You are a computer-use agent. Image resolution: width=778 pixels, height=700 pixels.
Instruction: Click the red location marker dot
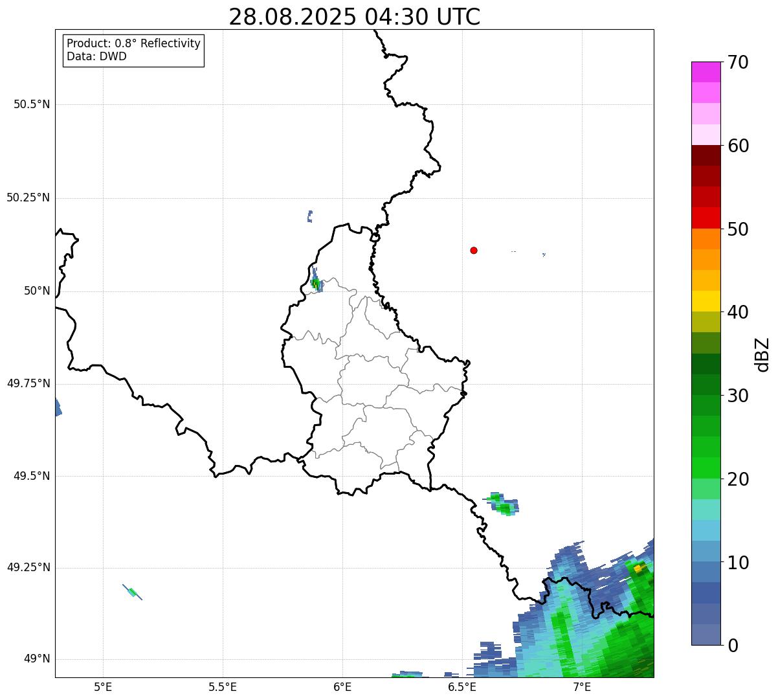[474, 250]
